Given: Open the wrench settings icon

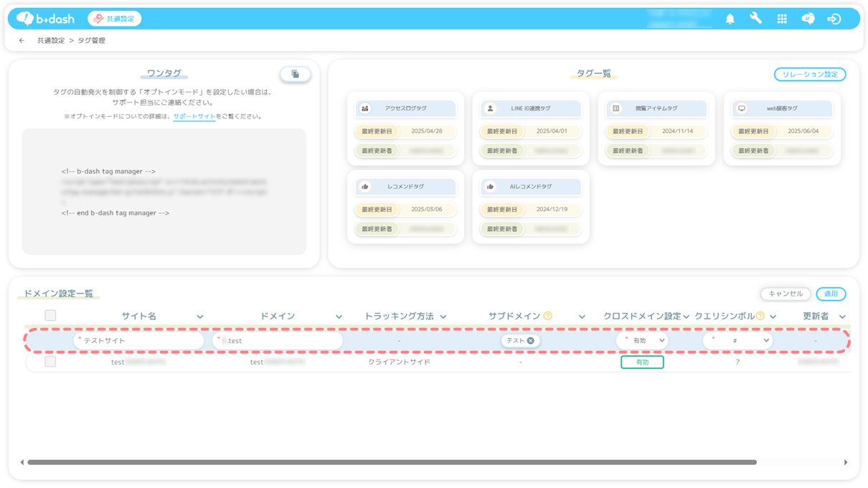Looking at the screenshot, I should pyautogui.click(x=755, y=19).
